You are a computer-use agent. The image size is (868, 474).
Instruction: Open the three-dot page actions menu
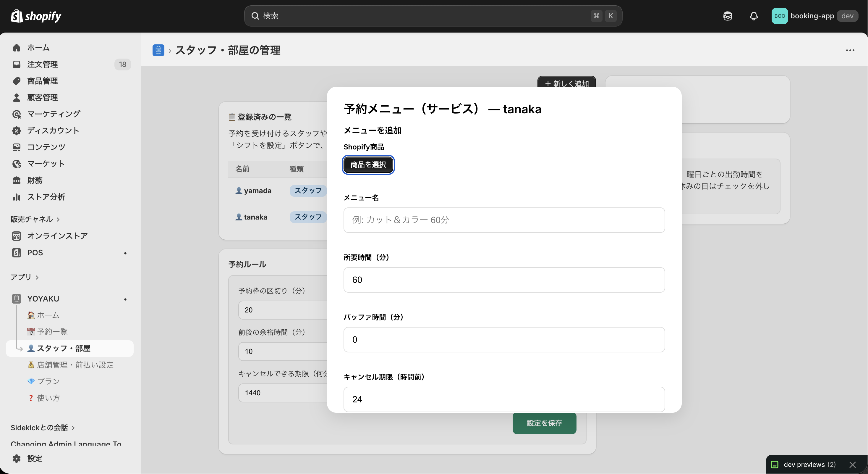pyautogui.click(x=850, y=50)
